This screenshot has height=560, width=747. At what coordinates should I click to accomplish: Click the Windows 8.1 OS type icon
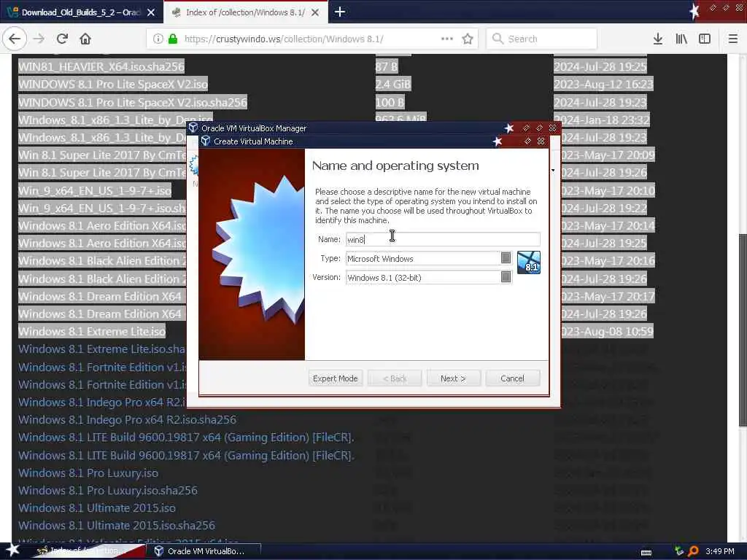pos(529,262)
